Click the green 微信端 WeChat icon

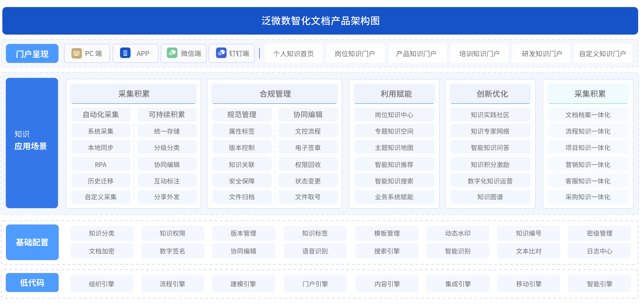pos(172,53)
